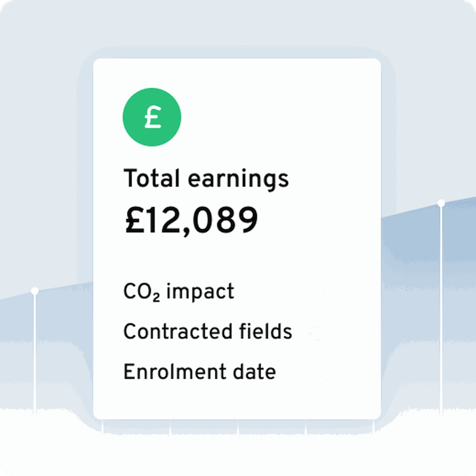Click the right chart data point marker
Viewport: 476px width, 476px height.
(x=441, y=203)
